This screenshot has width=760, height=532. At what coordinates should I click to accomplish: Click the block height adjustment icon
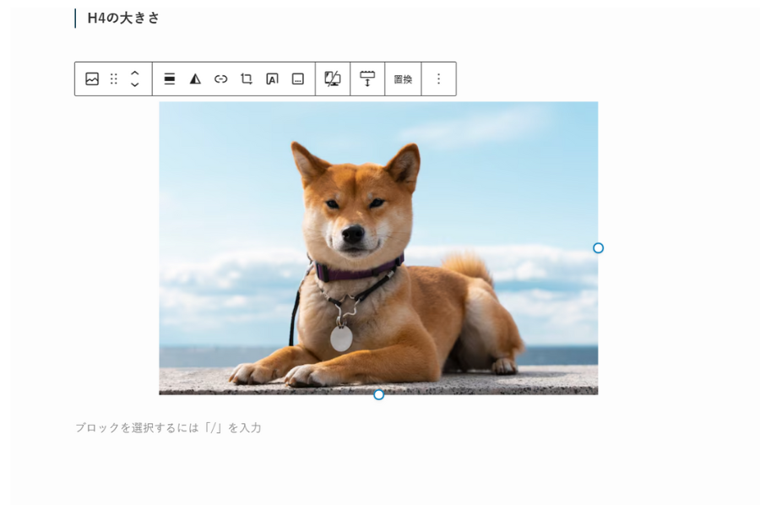click(x=366, y=79)
